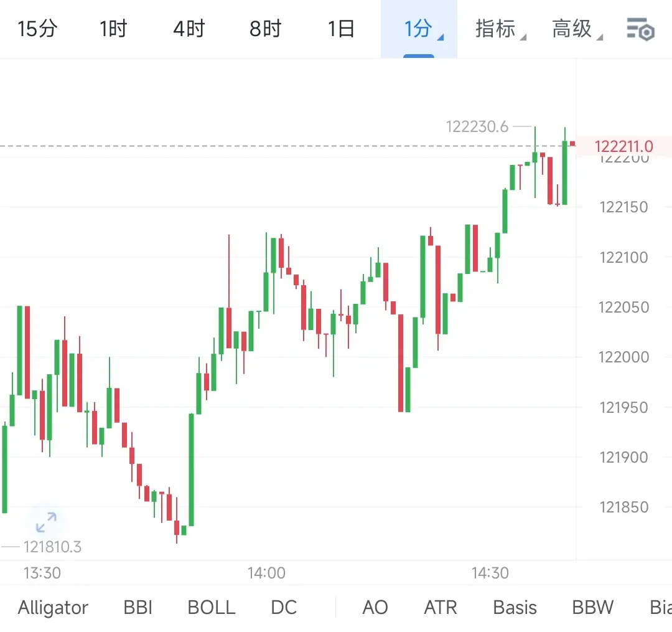Toggle the BOLL indicator

(212, 607)
